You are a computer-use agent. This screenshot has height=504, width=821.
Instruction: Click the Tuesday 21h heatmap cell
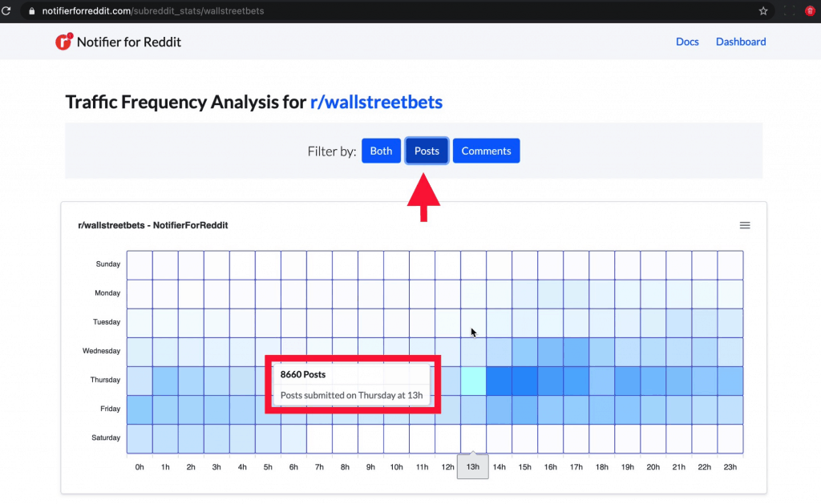tap(678, 323)
